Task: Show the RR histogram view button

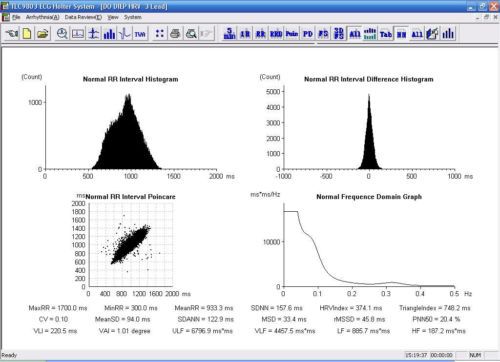Action: click(261, 34)
